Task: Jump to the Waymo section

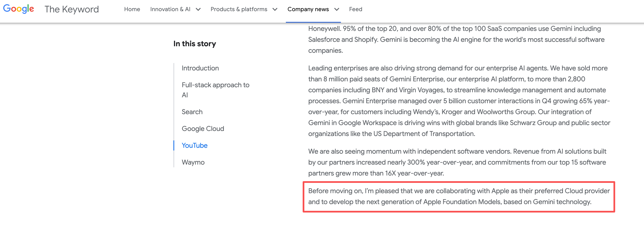Action: (193, 162)
